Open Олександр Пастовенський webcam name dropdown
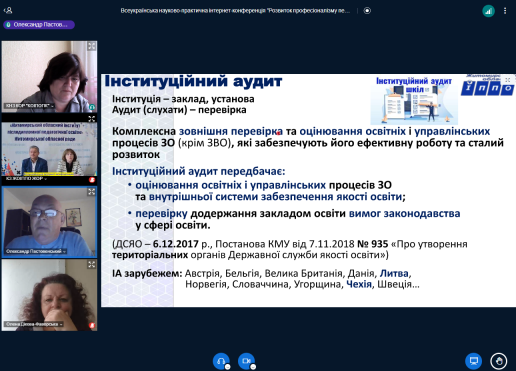 tap(36, 251)
